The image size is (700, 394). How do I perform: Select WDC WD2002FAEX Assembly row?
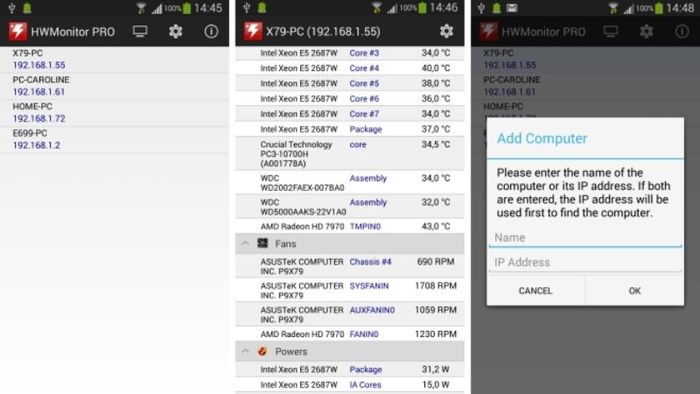point(350,182)
